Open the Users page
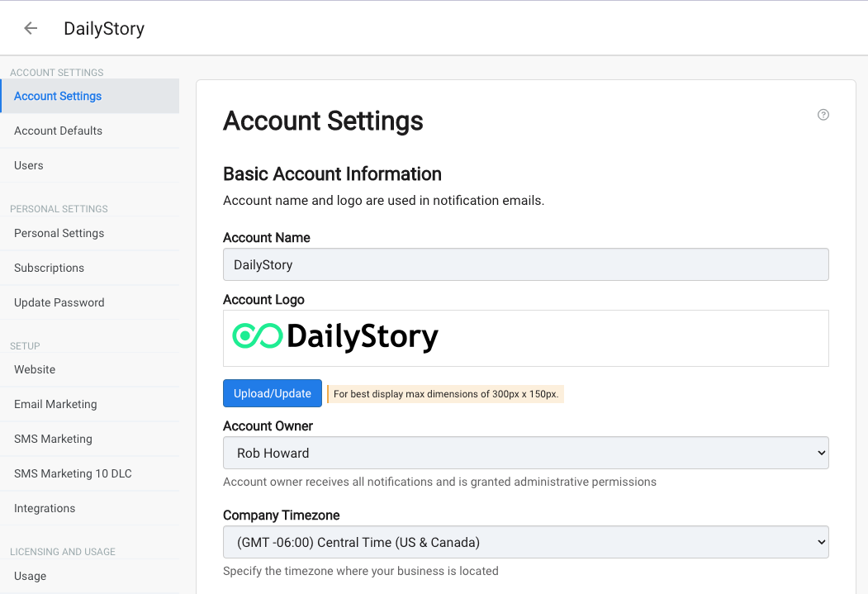The height and width of the screenshot is (594, 868). click(90, 165)
